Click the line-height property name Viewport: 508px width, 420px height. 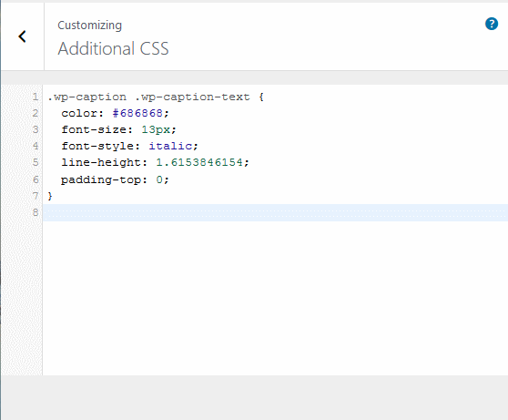(x=101, y=162)
